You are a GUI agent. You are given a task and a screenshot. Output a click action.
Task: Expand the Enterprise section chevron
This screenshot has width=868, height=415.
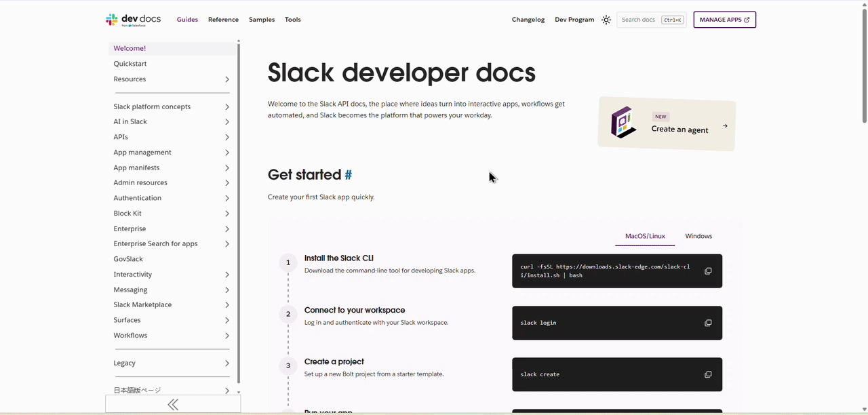227,229
